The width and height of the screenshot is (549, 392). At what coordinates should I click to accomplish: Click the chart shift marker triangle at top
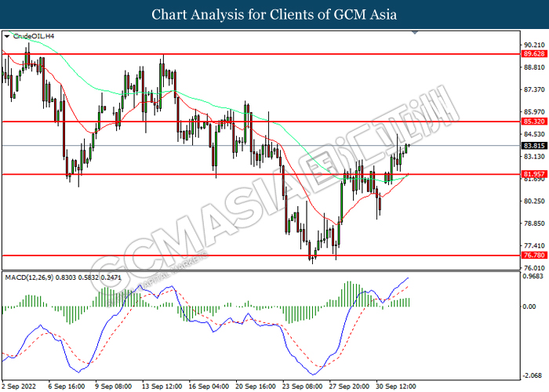click(x=415, y=32)
